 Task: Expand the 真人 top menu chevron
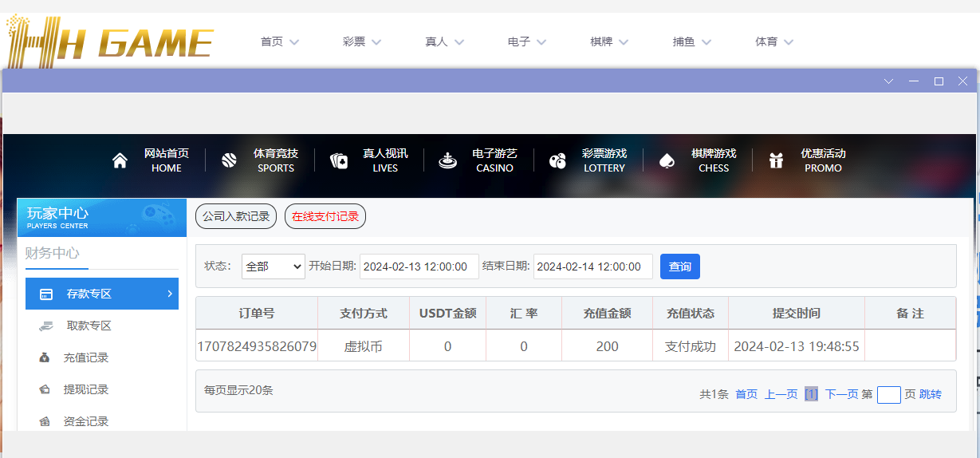tap(459, 42)
